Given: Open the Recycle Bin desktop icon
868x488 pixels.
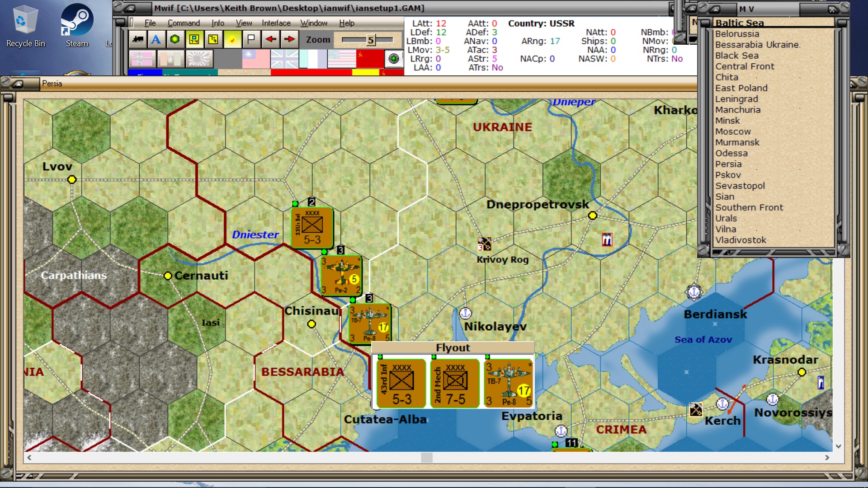Looking at the screenshot, I should pos(26,26).
